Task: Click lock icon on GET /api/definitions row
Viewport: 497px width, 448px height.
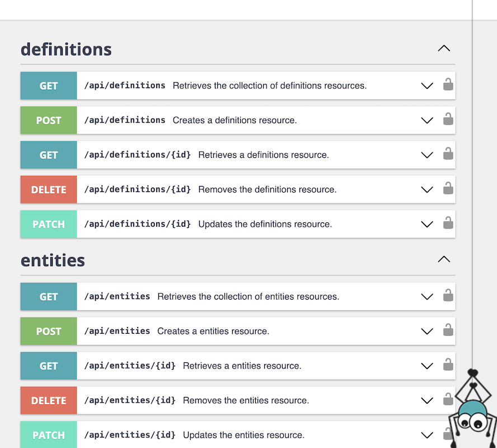Action: click(x=448, y=85)
